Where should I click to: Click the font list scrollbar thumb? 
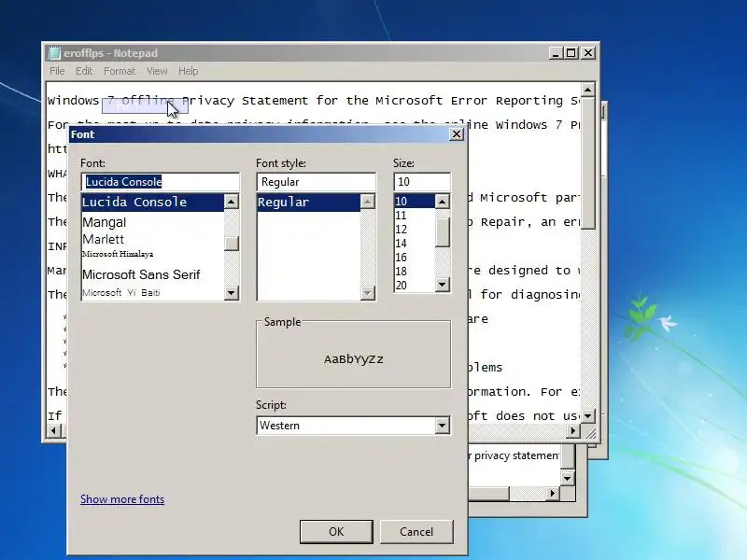point(232,244)
